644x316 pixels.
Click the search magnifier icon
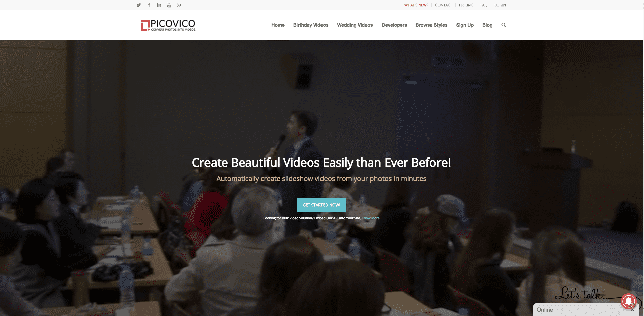[504, 25]
